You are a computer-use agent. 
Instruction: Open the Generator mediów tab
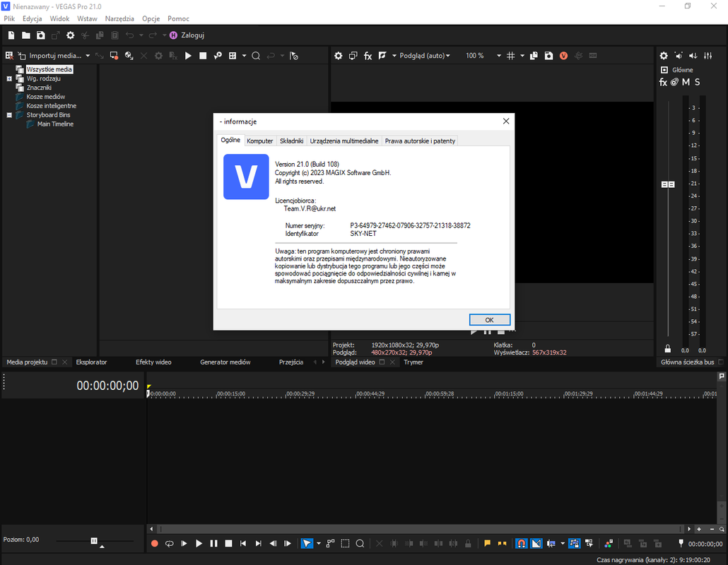pyautogui.click(x=225, y=362)
